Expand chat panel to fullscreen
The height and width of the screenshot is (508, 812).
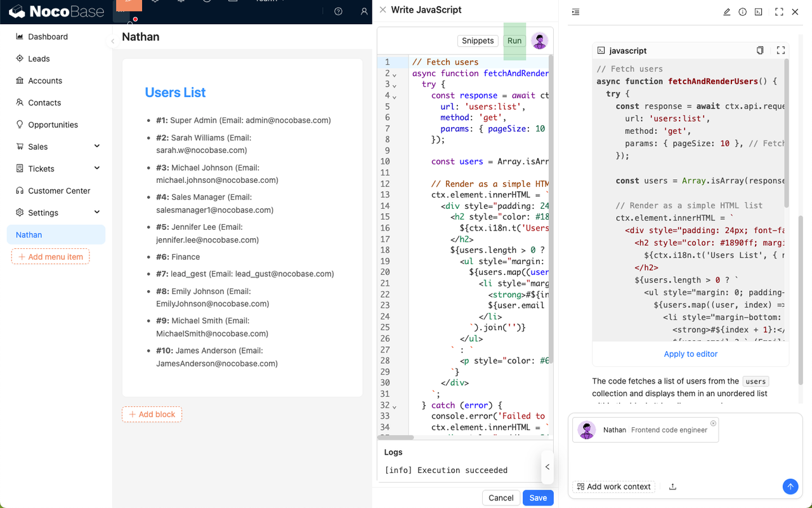(x=779, y=12)
